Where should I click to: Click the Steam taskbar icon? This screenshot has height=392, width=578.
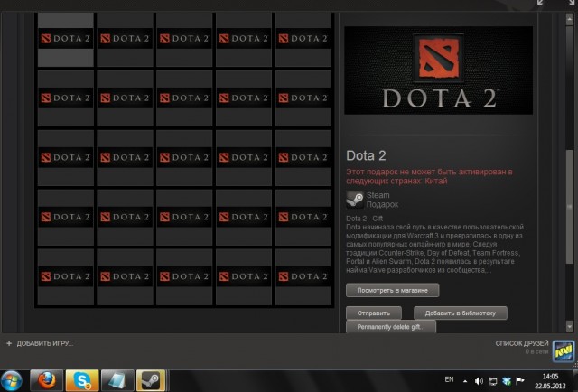151,381
